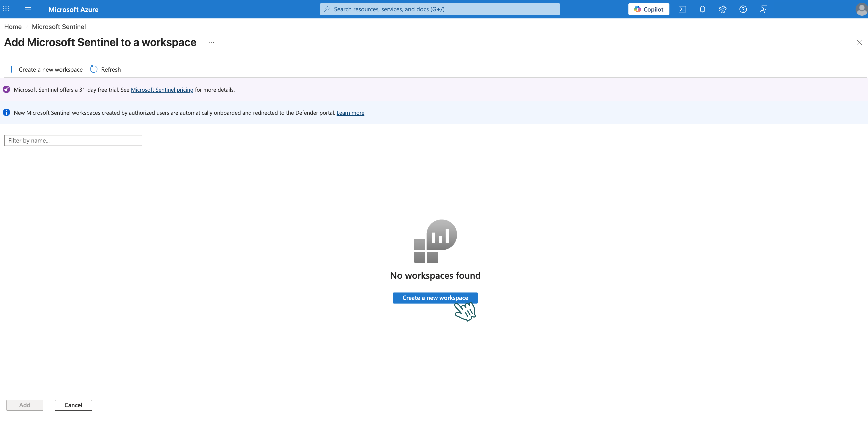Navigate to Home breadcrumb
This screenshot has width=868, height=421.
pos(13,27)
